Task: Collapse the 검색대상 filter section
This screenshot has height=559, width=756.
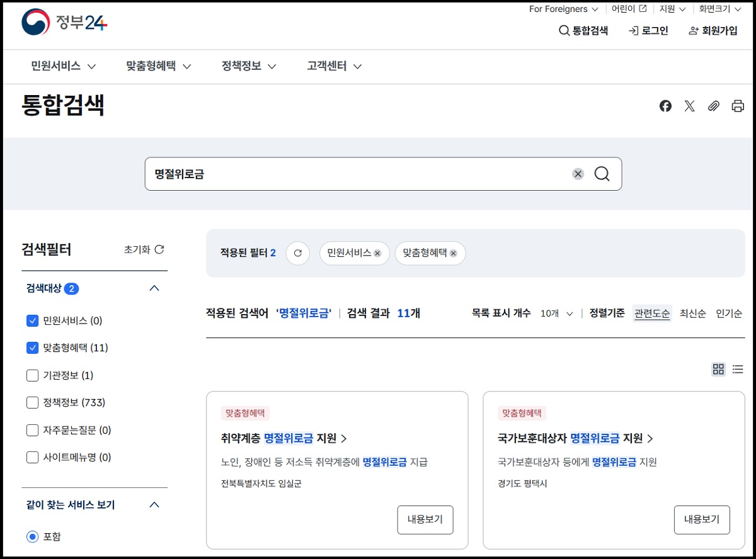Action: pos(154,288)
